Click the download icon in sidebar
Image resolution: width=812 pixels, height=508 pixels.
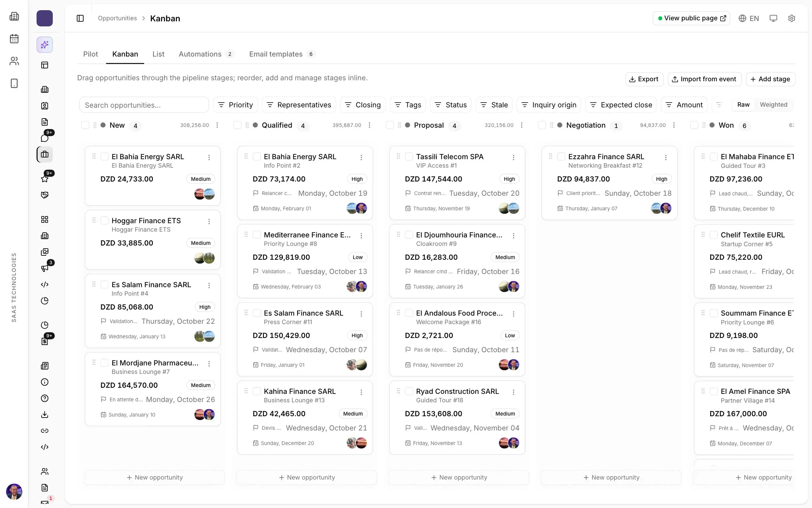(45, 415)
